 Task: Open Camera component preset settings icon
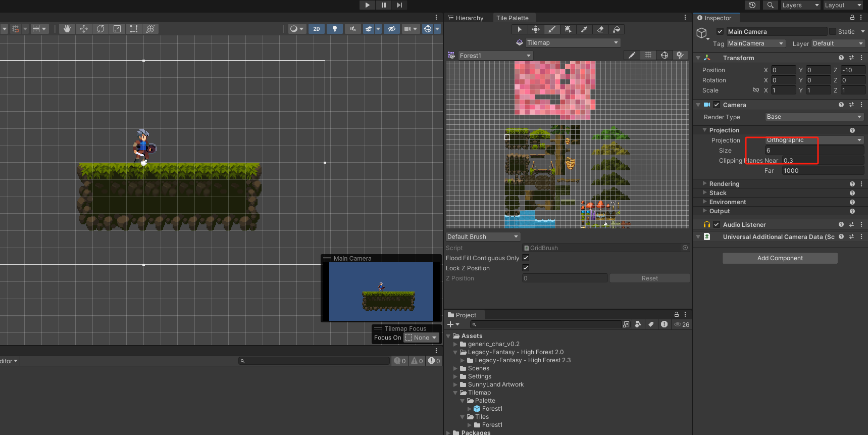[x=851, y=105]
